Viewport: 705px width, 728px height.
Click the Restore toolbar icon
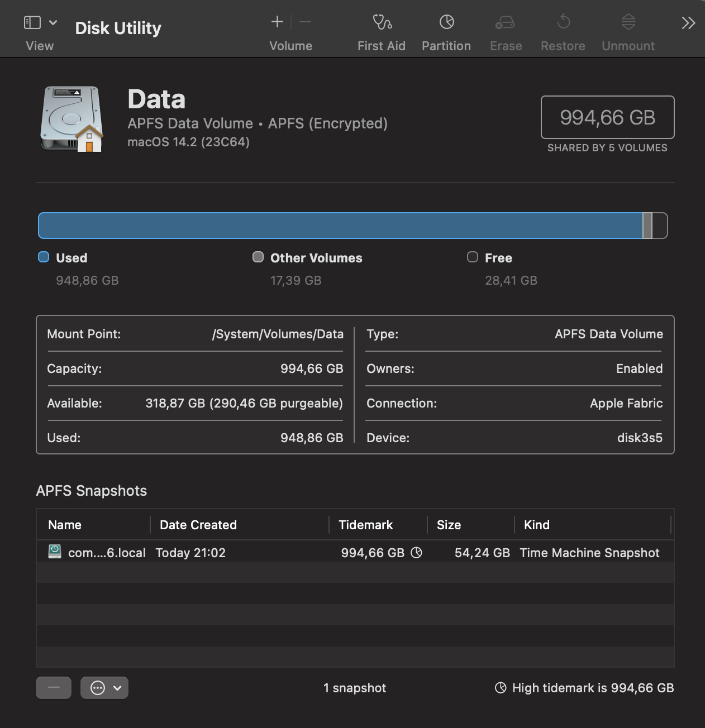[x=564, y=22]
